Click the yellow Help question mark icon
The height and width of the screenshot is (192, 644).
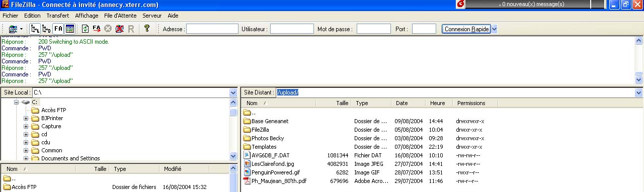click(x=147, y=29)
